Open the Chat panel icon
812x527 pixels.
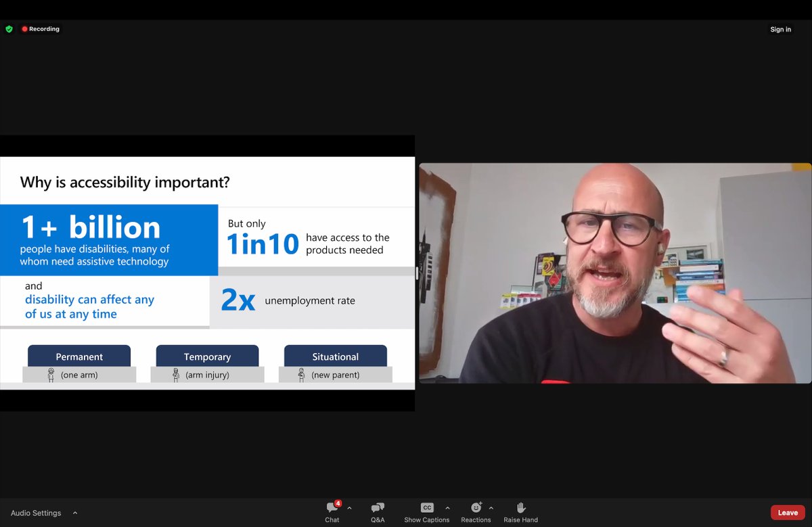[x=332, y=507]
